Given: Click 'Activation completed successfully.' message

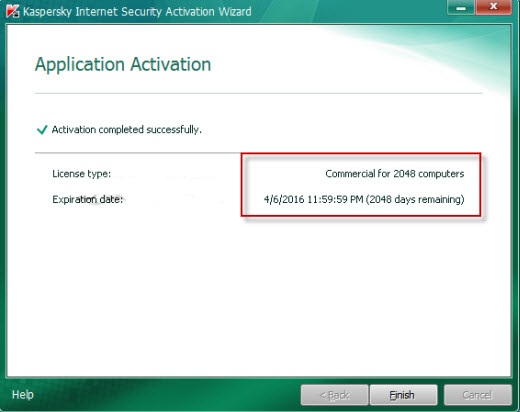Looking at the screenshot, I should click(127, 130).
